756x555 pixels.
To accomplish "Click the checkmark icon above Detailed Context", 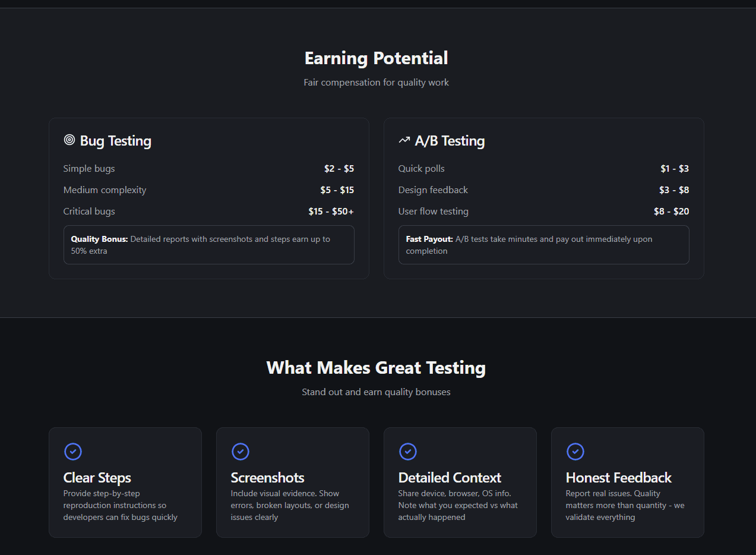I will coord(408,452).
